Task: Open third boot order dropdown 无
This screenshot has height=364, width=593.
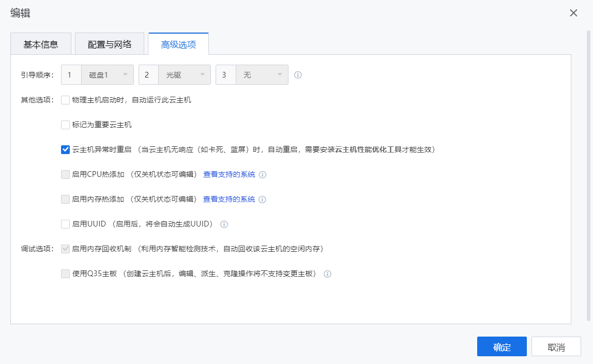Action: [262, 75]
